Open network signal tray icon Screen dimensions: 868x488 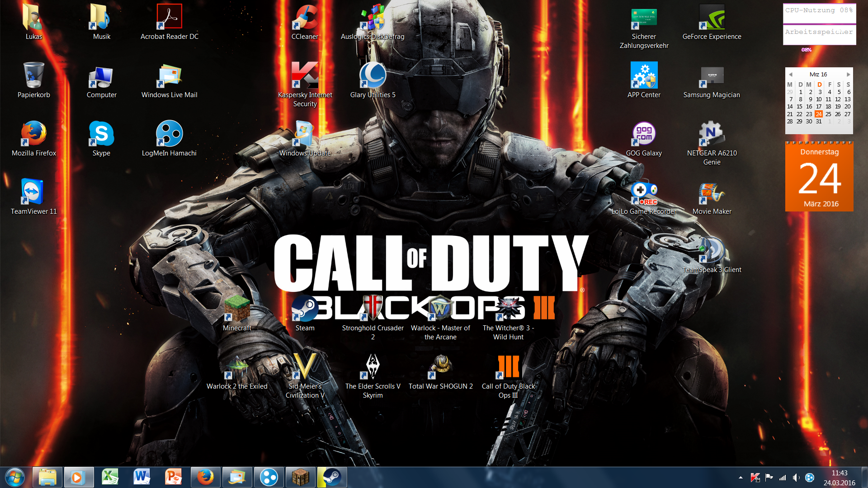(x=783, y=478)
